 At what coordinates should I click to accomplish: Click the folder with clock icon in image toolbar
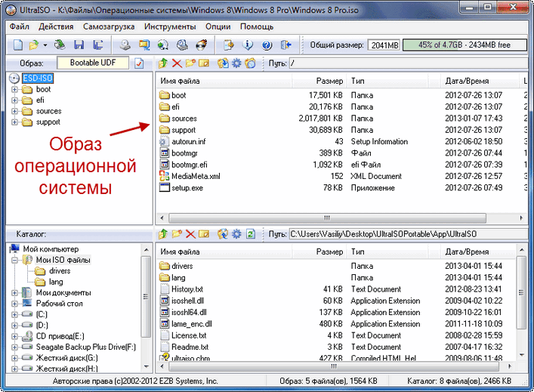pos(250,63)
